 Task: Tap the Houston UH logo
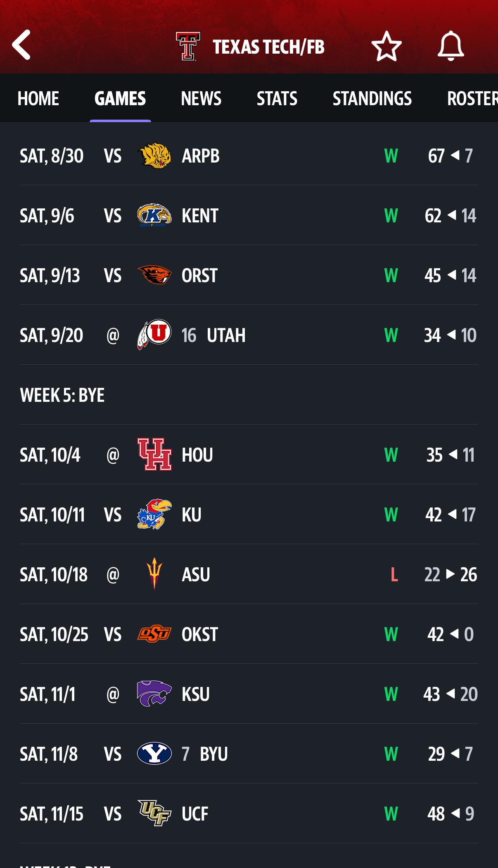pos(154,454)
